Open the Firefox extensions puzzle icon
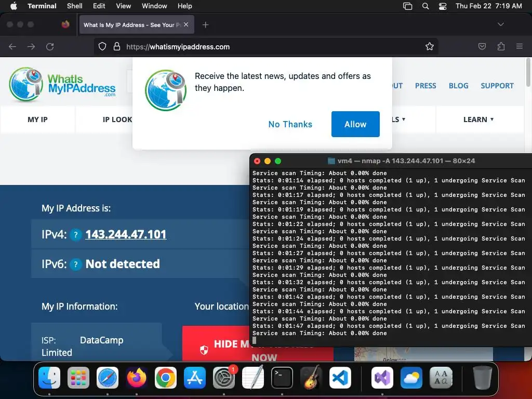532x399 pixels. click(501, 46)
